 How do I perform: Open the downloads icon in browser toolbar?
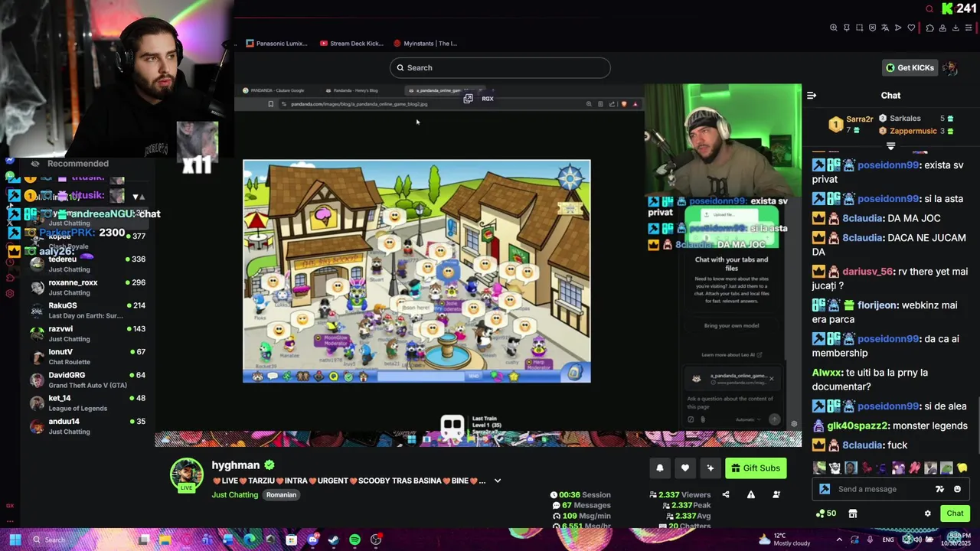point(955,28)
